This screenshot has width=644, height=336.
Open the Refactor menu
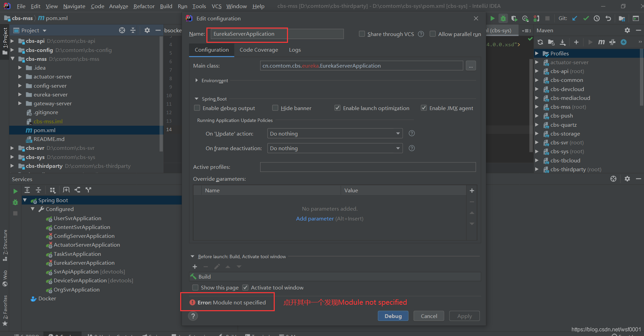[144, 6]
